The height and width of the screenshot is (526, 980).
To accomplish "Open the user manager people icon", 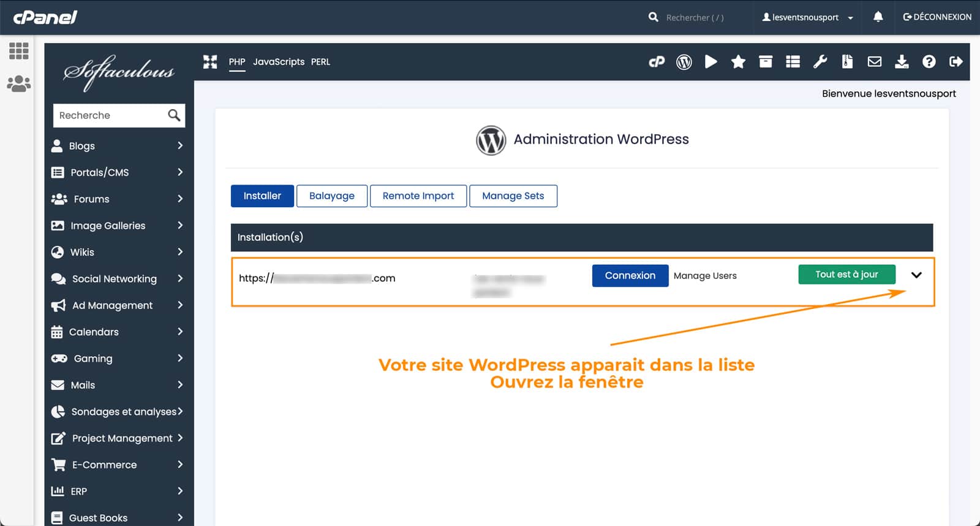I will pos(18,83).
